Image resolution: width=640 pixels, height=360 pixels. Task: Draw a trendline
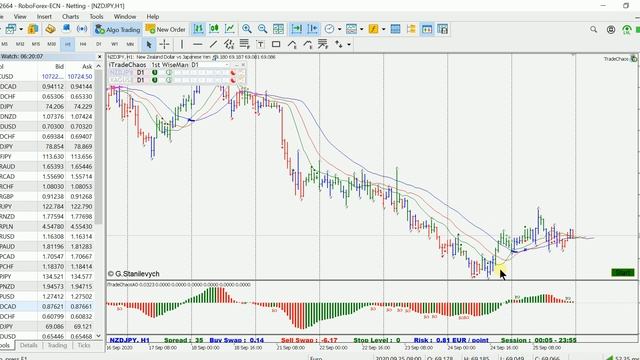coord(213,44)
